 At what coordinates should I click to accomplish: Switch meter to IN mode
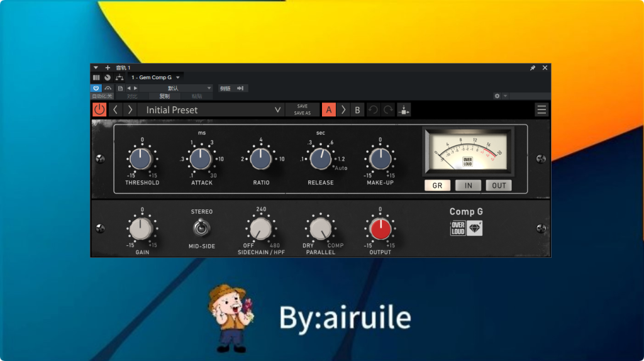468,186
